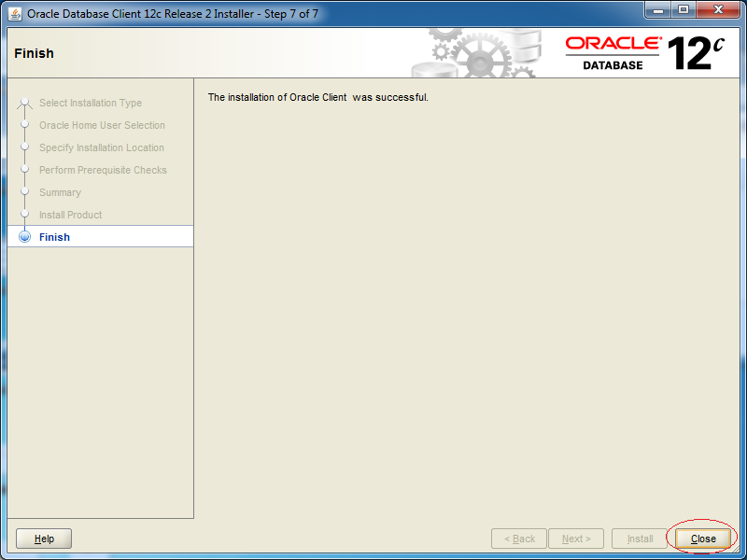Click the disabled Back button
The width and height of the screenshot is (747, 560).
519,539
